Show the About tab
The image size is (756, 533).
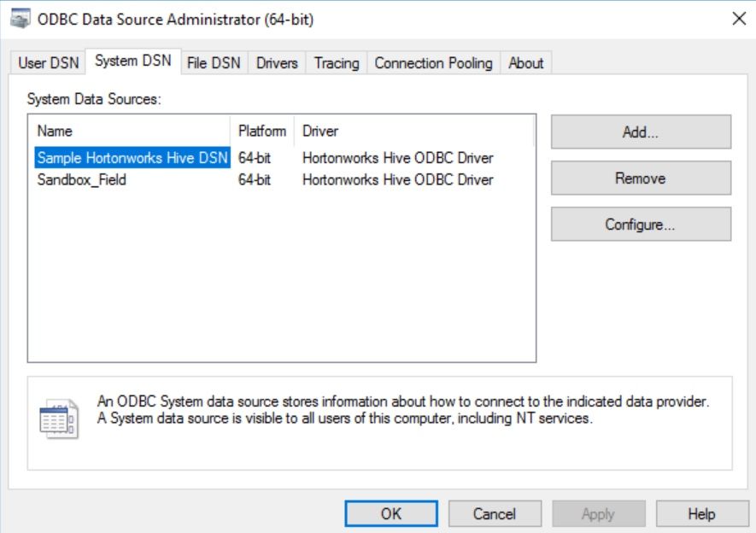(x=525, y=63)
